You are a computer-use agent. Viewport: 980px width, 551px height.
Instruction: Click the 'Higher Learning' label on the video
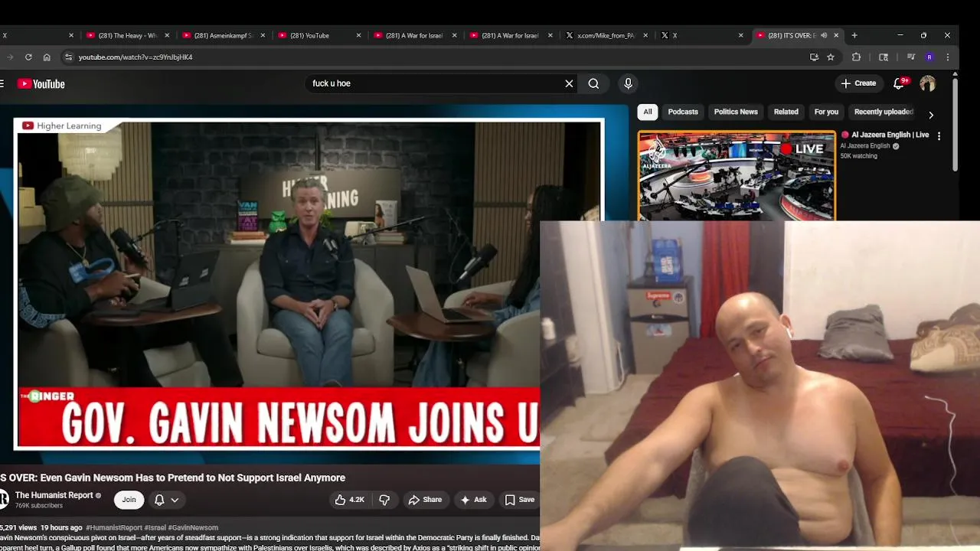point(70,126)
